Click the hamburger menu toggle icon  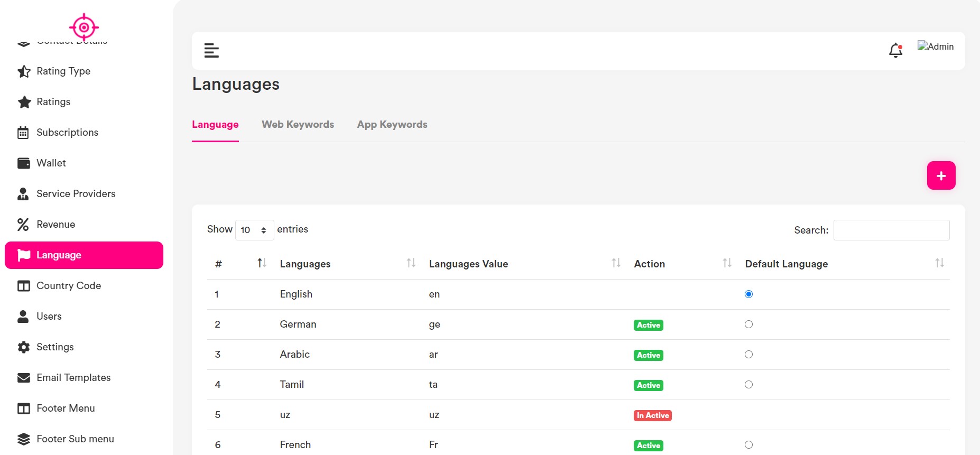click(x=211, y=51)
